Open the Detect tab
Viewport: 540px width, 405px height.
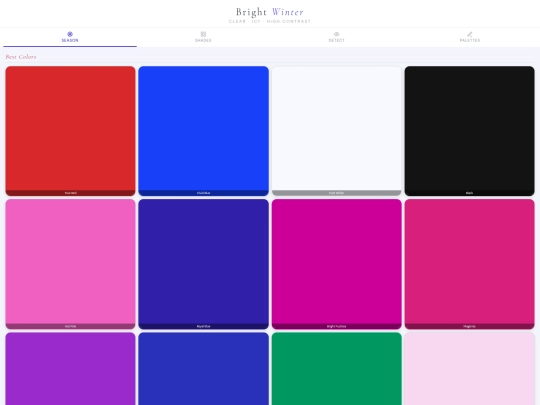point(336,37)
